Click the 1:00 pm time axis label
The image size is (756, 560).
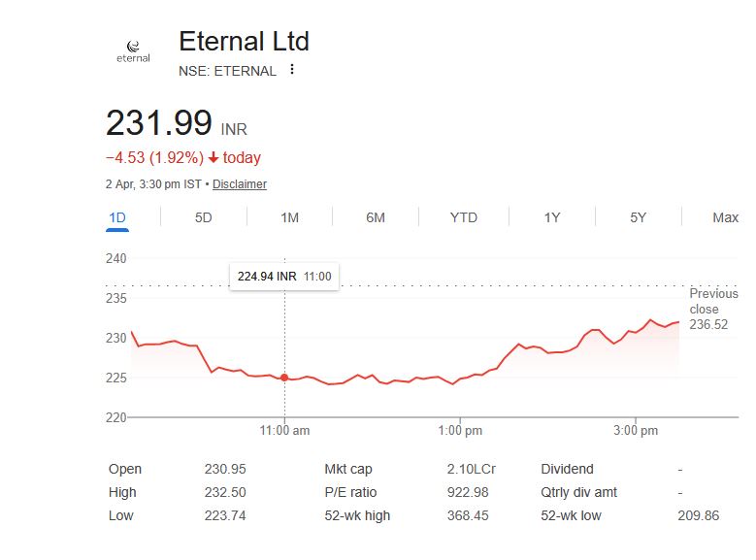coord(460,430)
